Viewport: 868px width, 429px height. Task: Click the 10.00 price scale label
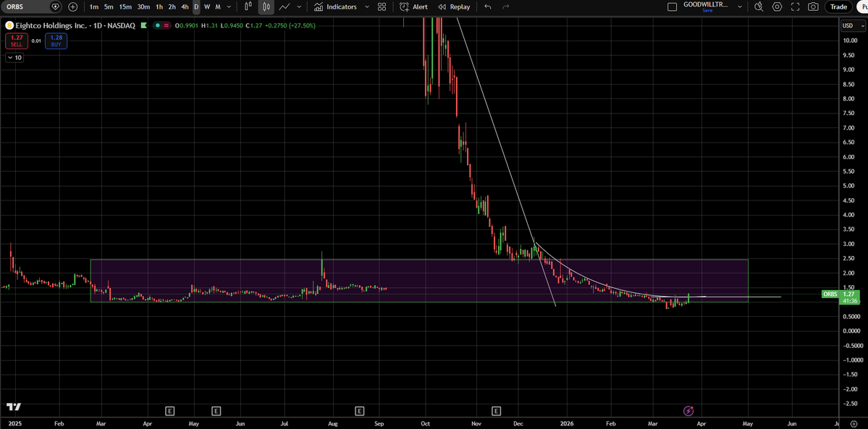pyautogui.click(x=850, y=41)
